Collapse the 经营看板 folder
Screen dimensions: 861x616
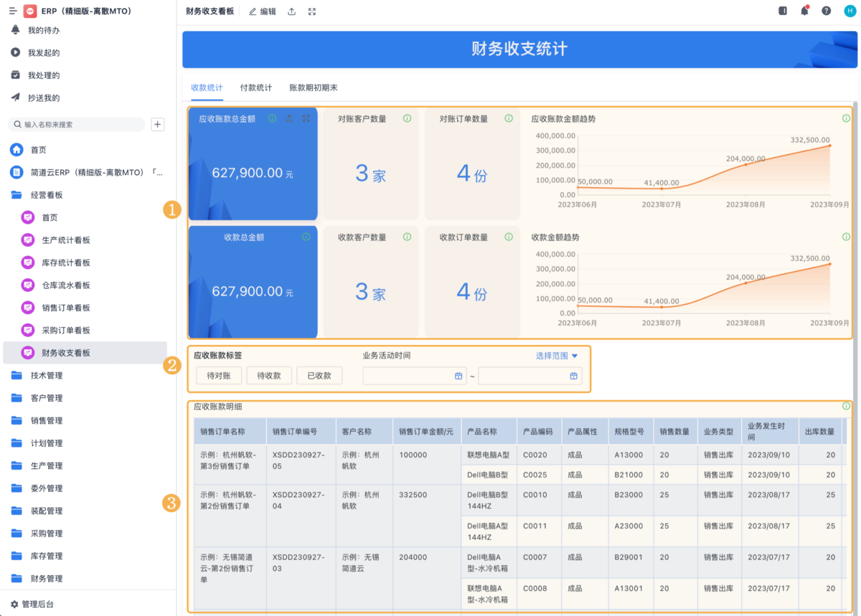pos(46,195)
